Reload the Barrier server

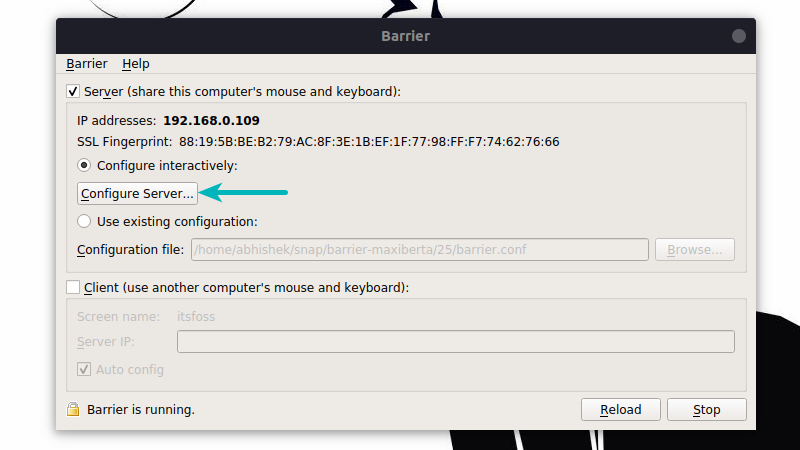click(x=620, y=410)
